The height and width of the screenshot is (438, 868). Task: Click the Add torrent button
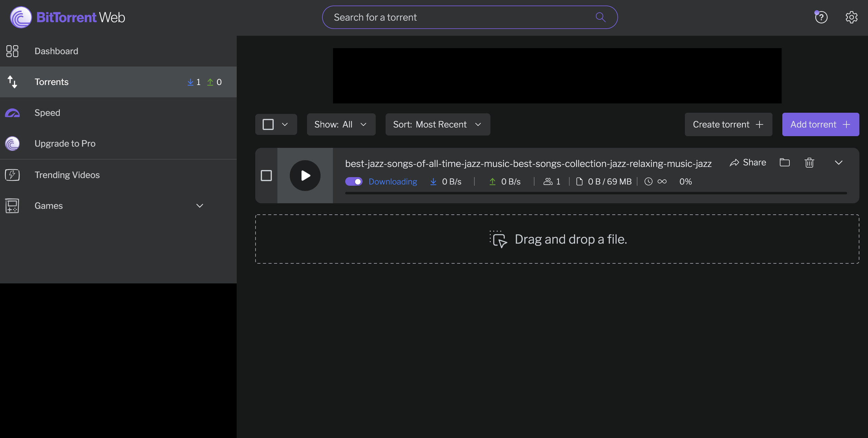820,124
